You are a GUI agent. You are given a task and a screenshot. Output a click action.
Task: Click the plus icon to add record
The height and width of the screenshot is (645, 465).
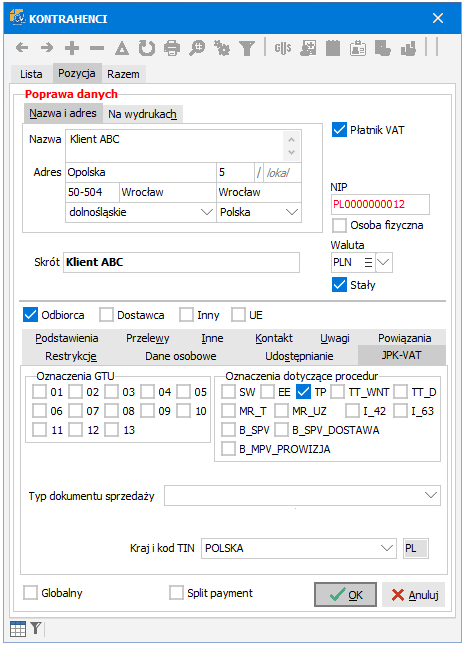click(72, 48)
